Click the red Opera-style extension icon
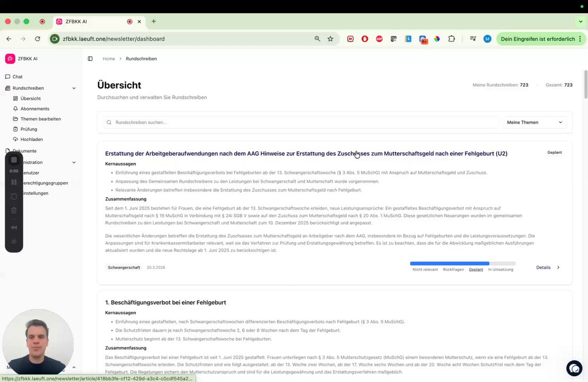The width and height of the screenshot is (588, 382). [364, 39]
